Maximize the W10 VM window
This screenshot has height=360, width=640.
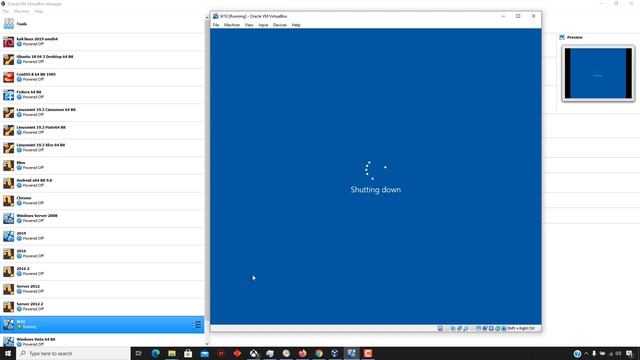coord(518,16)
